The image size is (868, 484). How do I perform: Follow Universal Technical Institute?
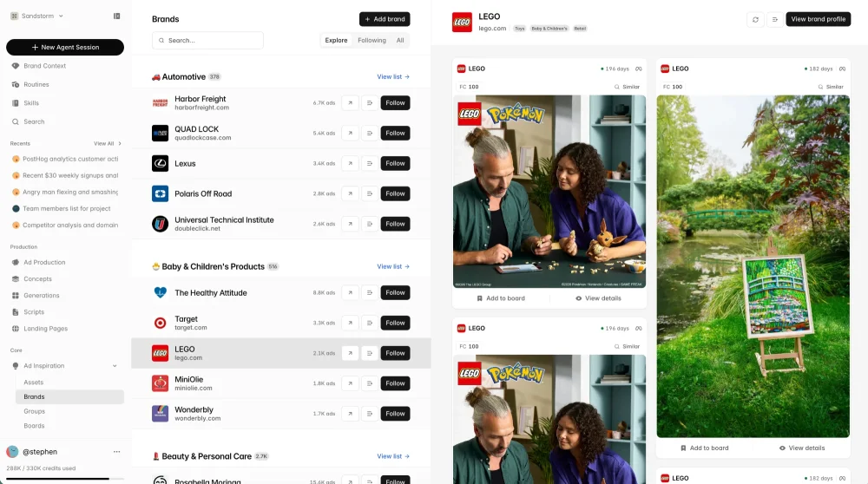click(395, 224)
